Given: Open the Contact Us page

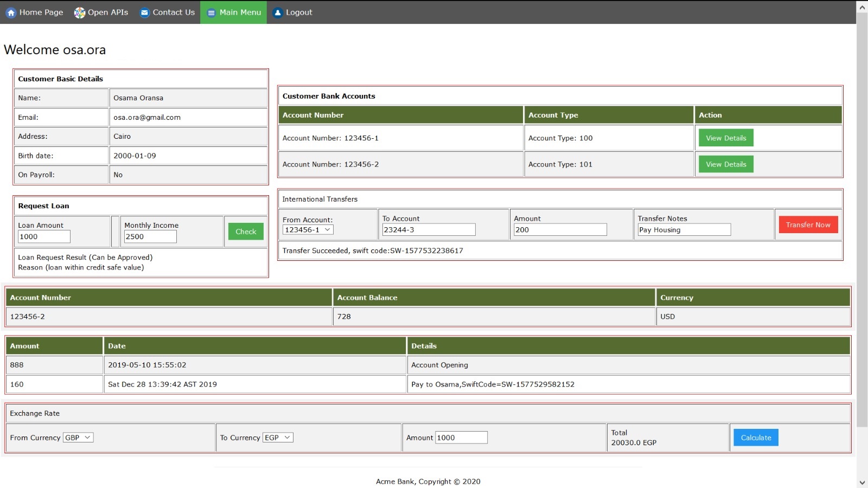Looking at the screenshot, I should click(173, 12).
